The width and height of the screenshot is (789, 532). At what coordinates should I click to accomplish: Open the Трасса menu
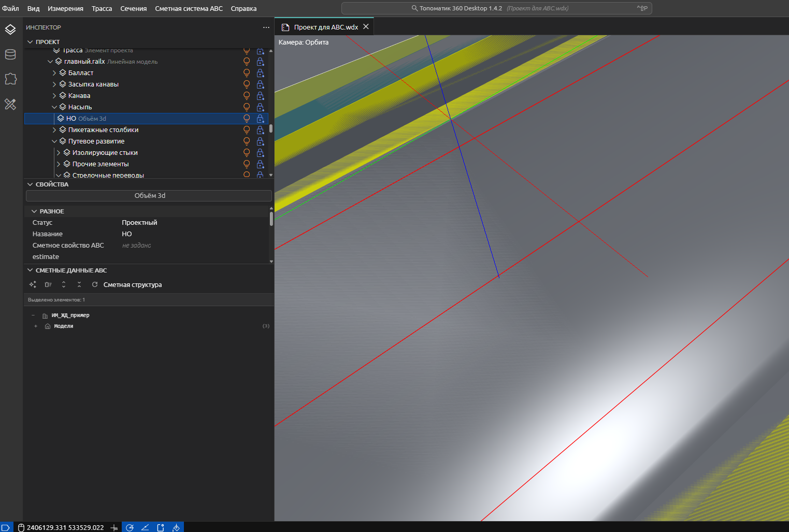tap(102, 8)
